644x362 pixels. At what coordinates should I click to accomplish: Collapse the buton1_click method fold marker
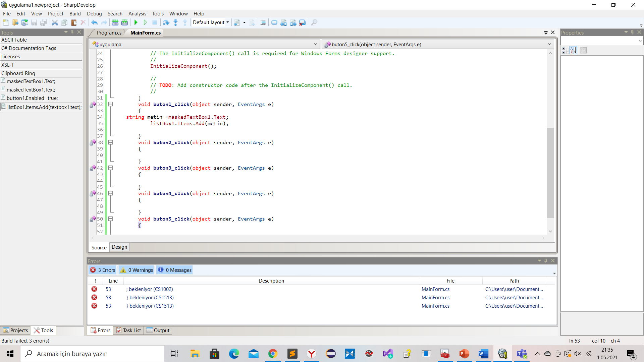[x=110, y=104]
